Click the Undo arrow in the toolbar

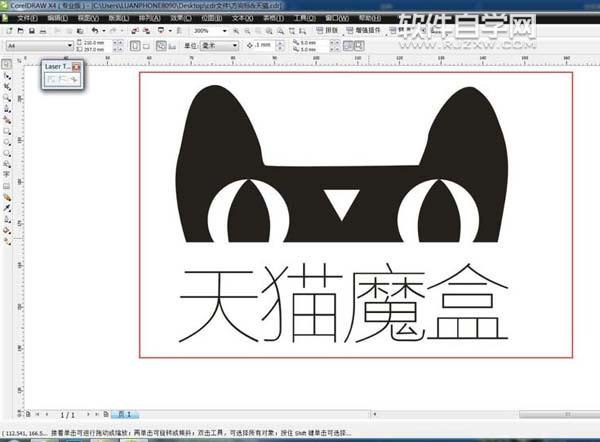[x=93, y=31]
